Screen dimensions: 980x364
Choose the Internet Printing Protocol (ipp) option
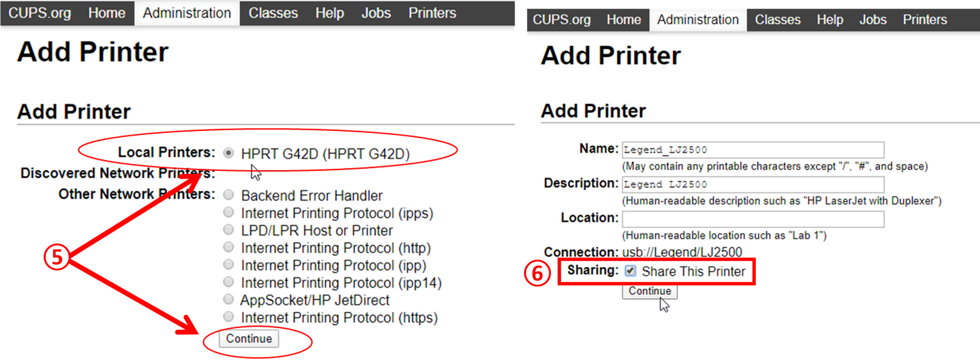pyautogui.click(x=229, y=265)
